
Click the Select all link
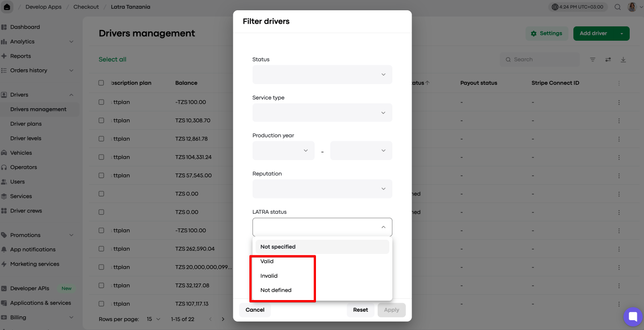pos(113,59)
